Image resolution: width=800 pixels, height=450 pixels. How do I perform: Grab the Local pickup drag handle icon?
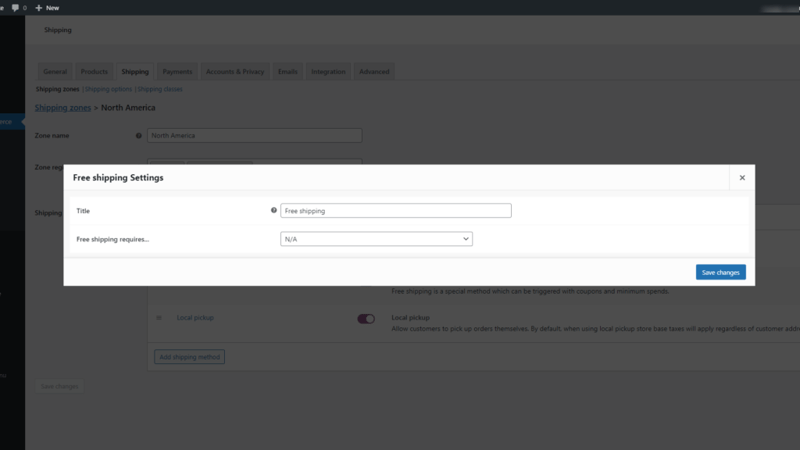(x=159, y=318)
